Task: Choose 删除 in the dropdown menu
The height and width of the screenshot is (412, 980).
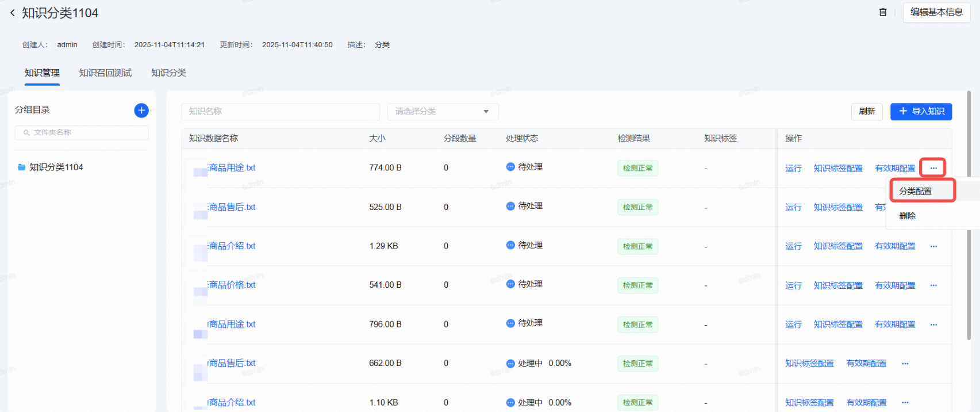Action: [908, 216]
